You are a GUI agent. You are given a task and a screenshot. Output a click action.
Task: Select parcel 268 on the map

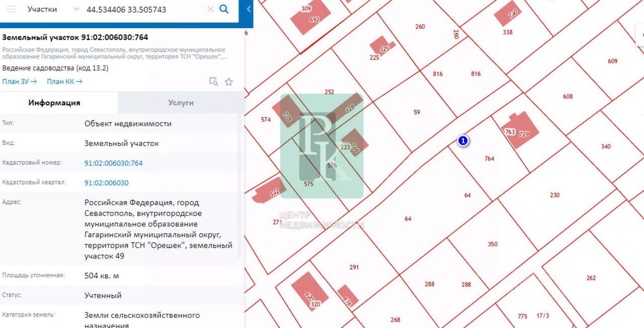click(395, 320)
